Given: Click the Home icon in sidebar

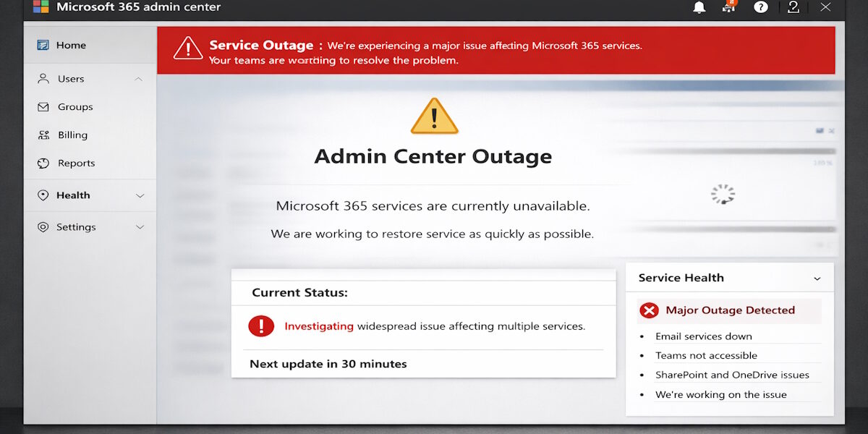Looking at the screenshot, I should click(43, 45).
